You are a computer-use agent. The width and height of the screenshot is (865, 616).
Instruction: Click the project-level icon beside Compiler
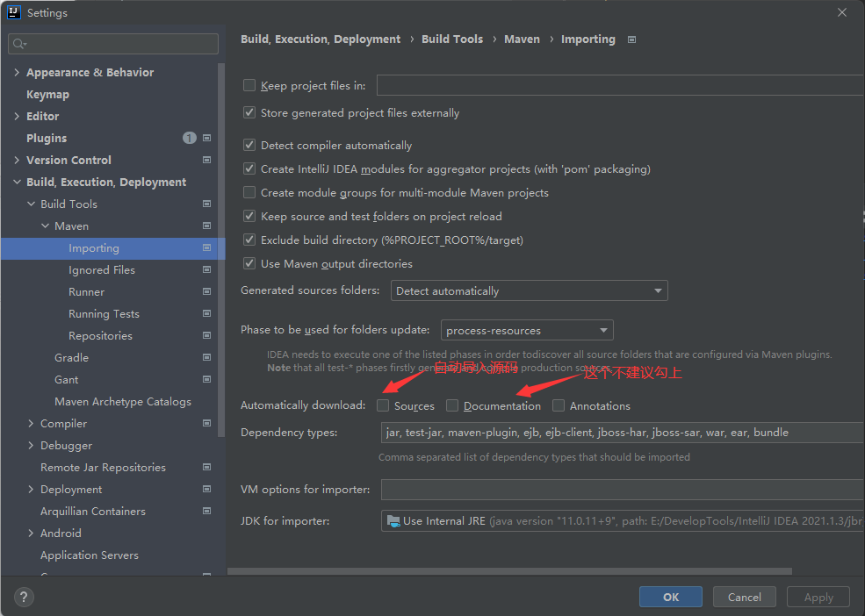click(207, 423)
